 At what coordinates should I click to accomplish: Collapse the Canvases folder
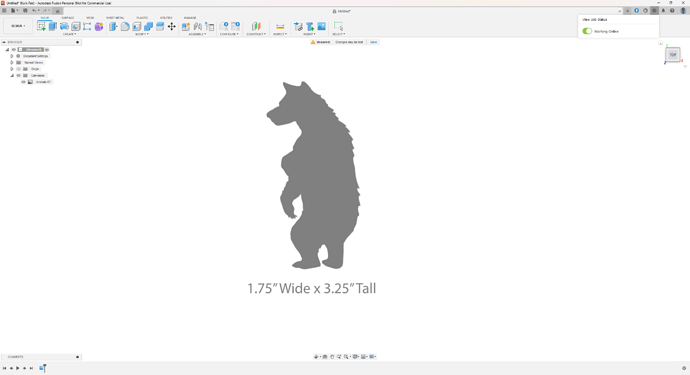pos(12,76)
